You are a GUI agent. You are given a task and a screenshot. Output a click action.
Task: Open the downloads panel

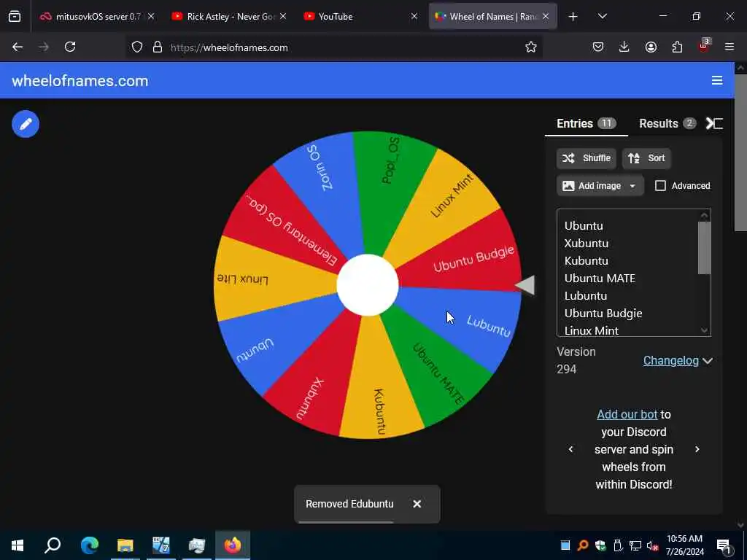point(624,47)
